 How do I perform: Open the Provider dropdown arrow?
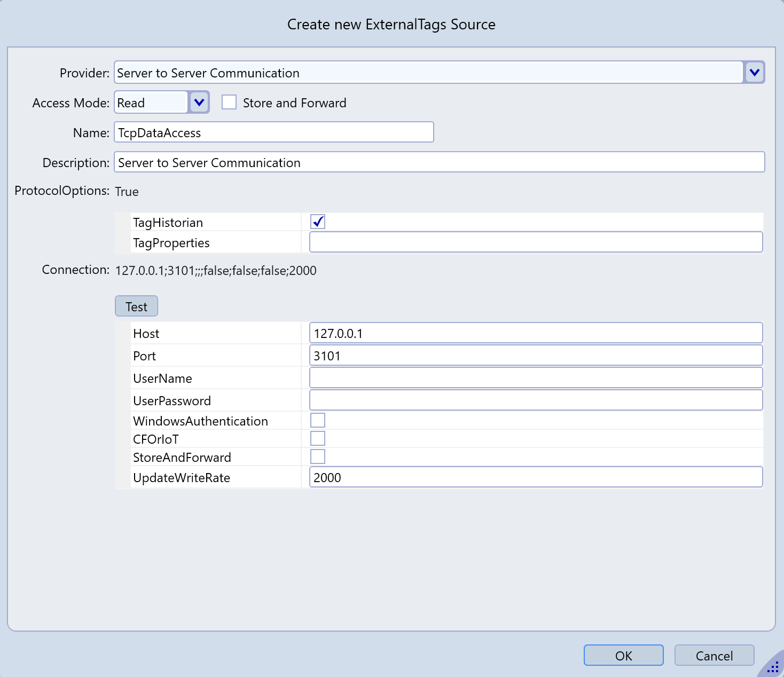point(754,73)
